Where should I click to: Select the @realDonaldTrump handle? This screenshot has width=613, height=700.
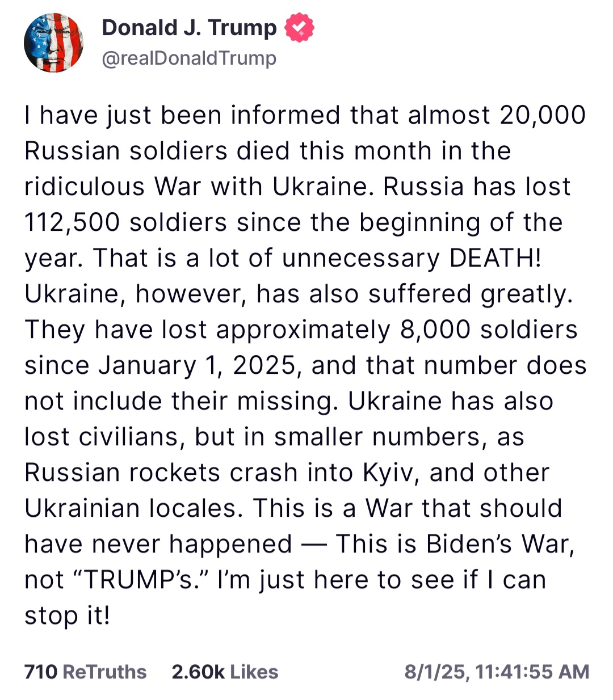click(x=189, y=58)
